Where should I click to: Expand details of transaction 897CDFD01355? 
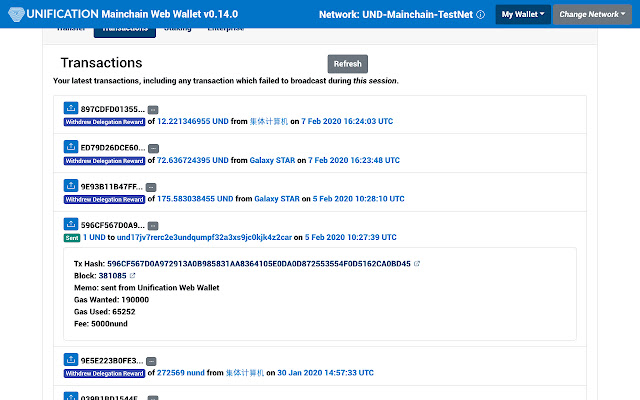point(153,110)
